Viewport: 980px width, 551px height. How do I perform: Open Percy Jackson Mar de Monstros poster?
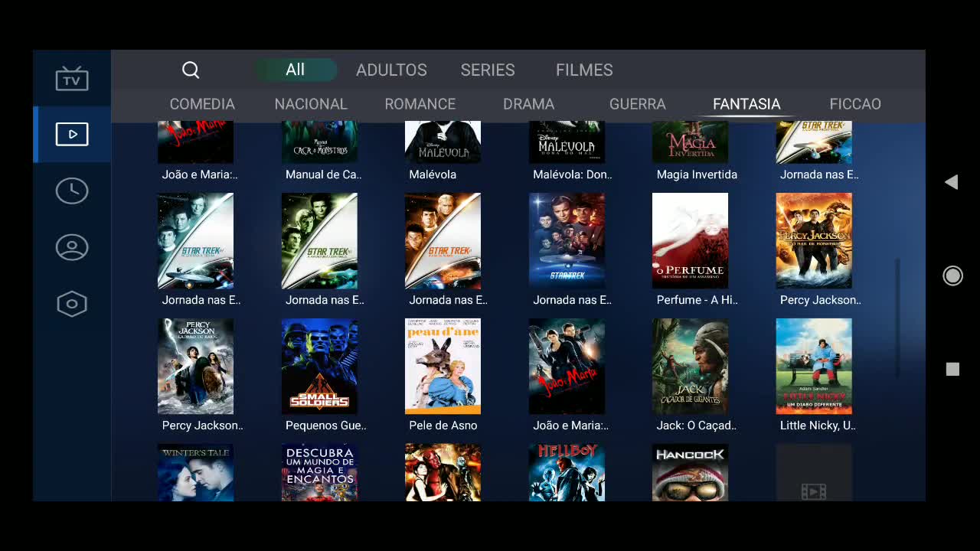pyautogui.click(x=814, y=241)
